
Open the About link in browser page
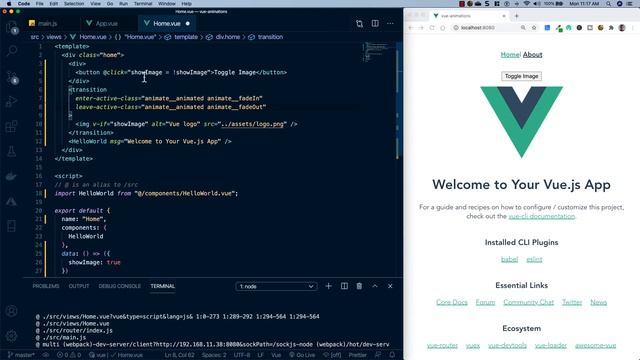[x=533, y=55]
